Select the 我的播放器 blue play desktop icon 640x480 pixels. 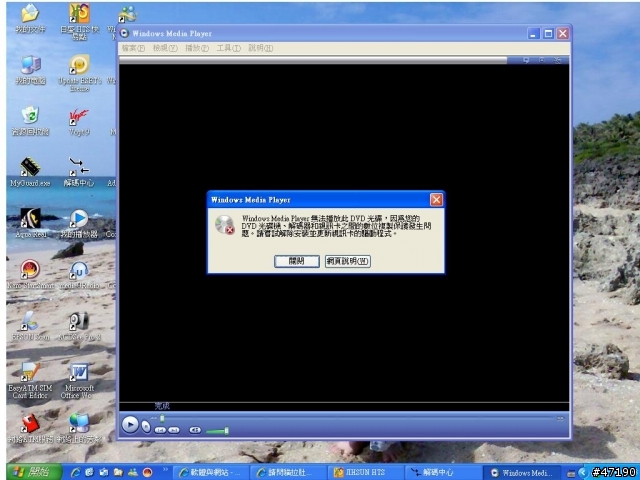click(x=79, y=223)
